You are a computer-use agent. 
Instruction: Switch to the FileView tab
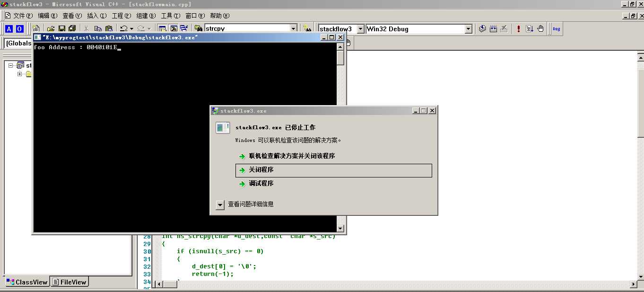click(x=70, y=282)
